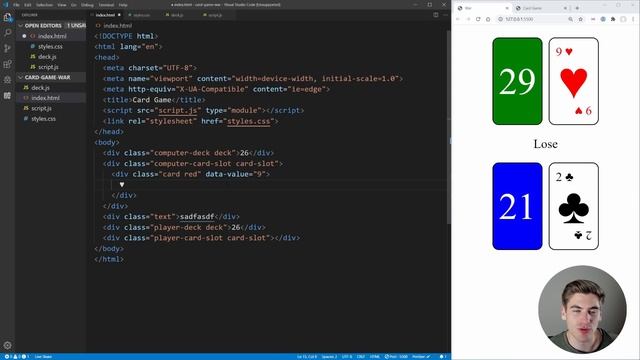The width and height of the screenshot is (640, 360).
Task: Open the Edit menu
Action: tap(28, 5)
